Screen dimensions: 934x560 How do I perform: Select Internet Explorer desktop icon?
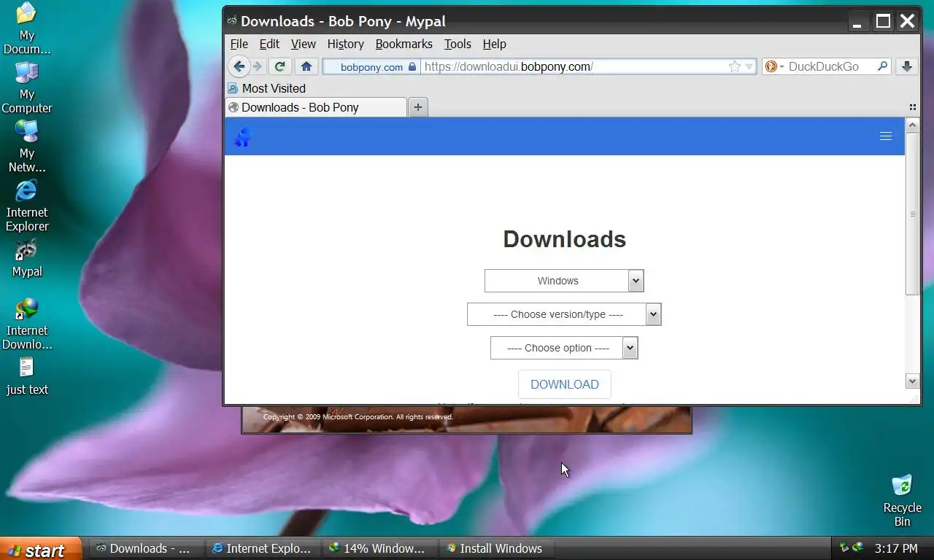(x=27, y=206)
